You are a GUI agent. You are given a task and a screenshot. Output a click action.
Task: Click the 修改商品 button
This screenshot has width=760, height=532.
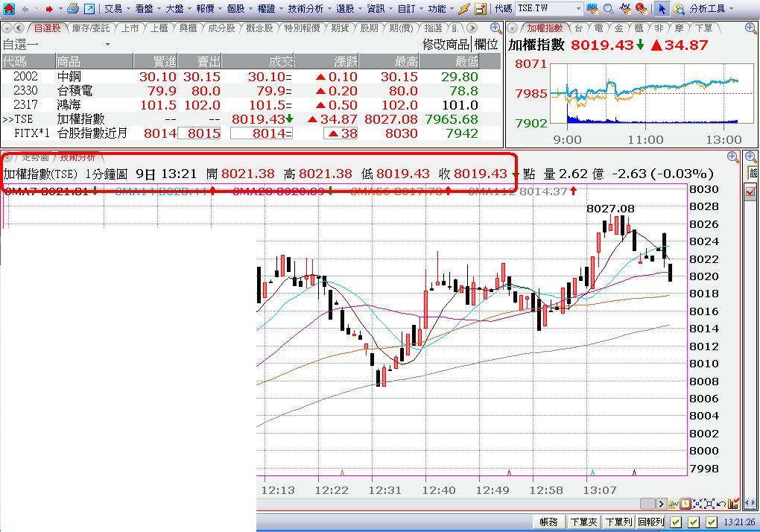pyautogui.click(x=446, y=45)
